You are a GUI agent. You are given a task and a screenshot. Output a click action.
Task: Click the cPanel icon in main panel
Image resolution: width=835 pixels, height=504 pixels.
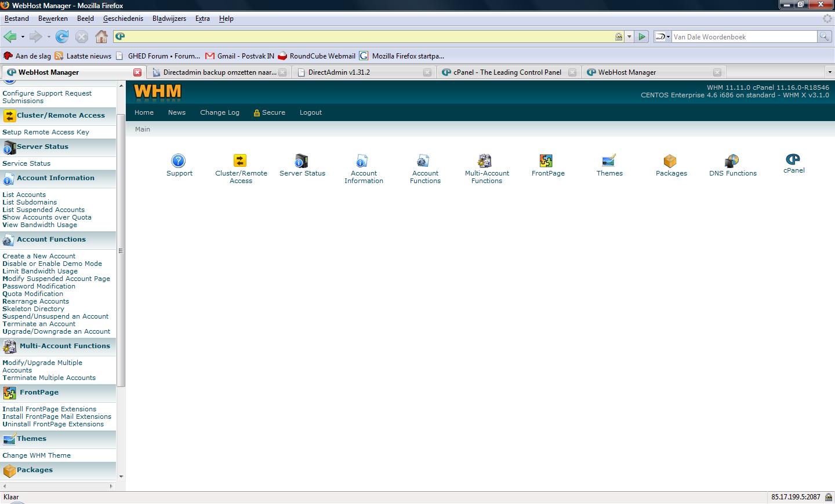(793, 159)
